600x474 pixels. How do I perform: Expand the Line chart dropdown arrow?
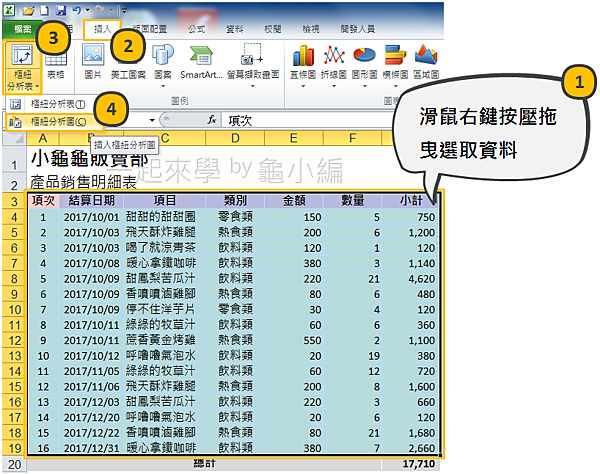334,86
